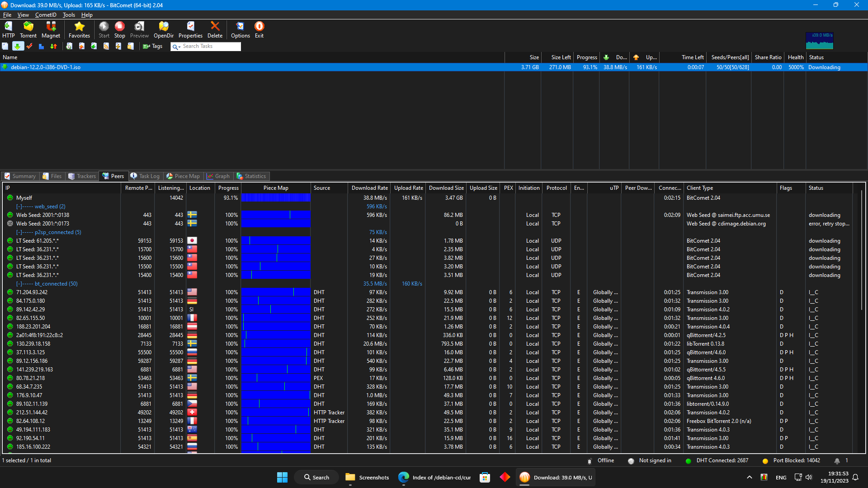Open the View menu
This screenshot has width=868, height=488.
coord(23,15)
